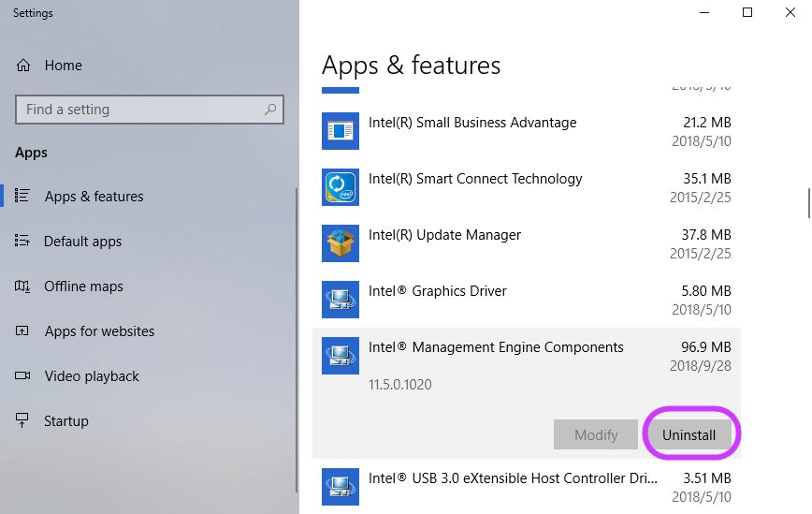Click the 21.2 MB size value
The image size is (812, 514).
(x=707, y=123)
